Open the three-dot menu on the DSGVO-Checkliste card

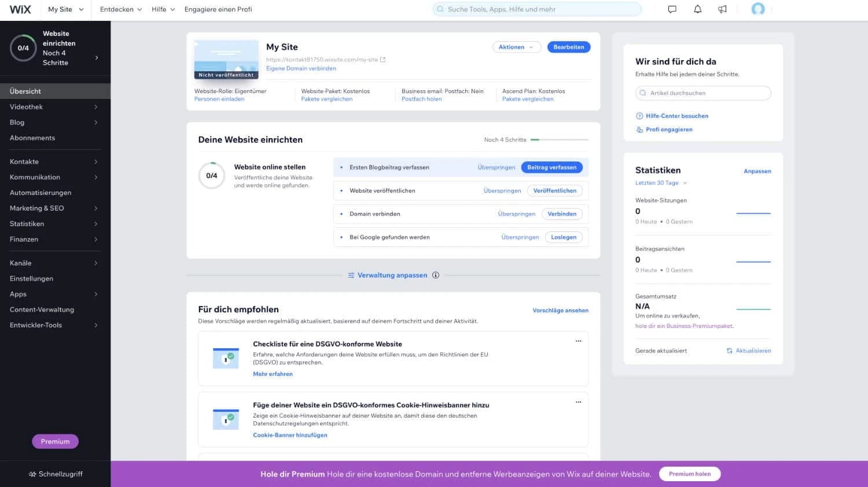(578, 341)
